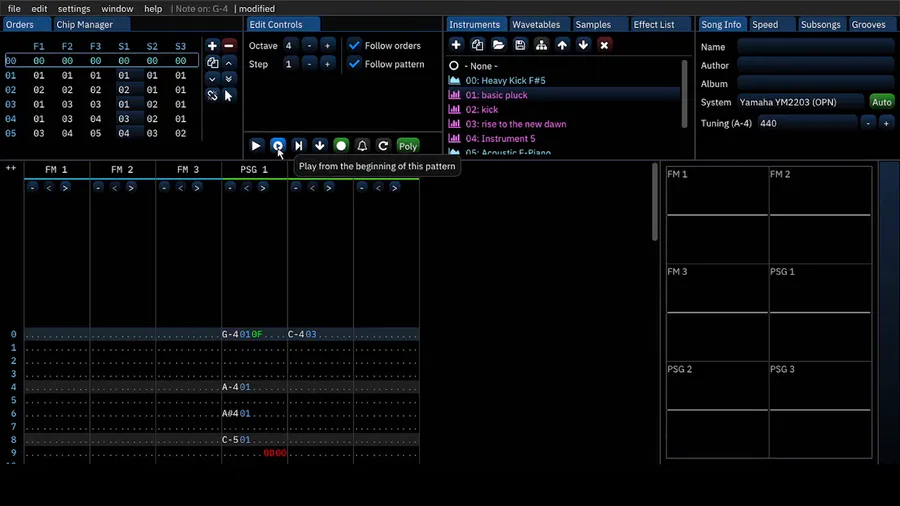This screenshot has width=900, height=506.
Task: Open an instrument file with folder icon
Action: pos(498,45)
